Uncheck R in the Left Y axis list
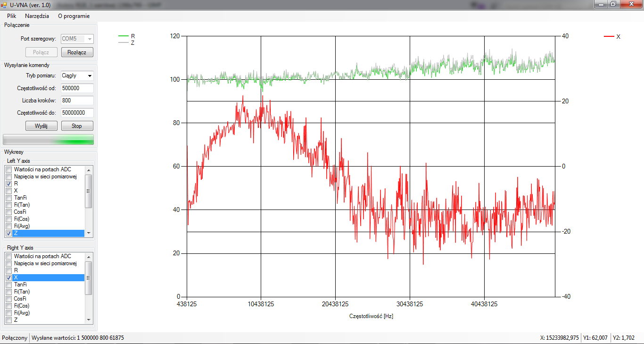 coord(8,184)
